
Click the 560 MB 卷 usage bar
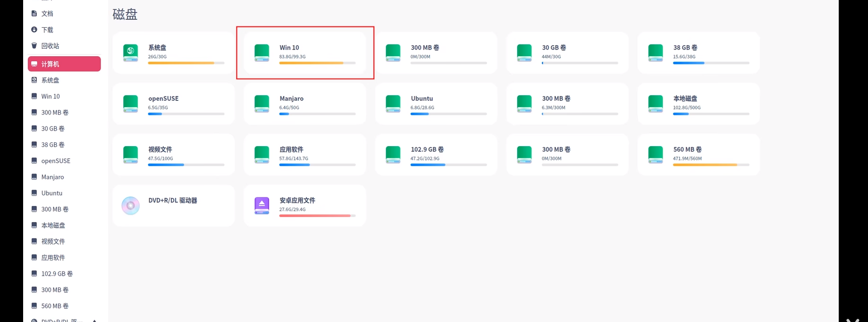tap(711, 165)
